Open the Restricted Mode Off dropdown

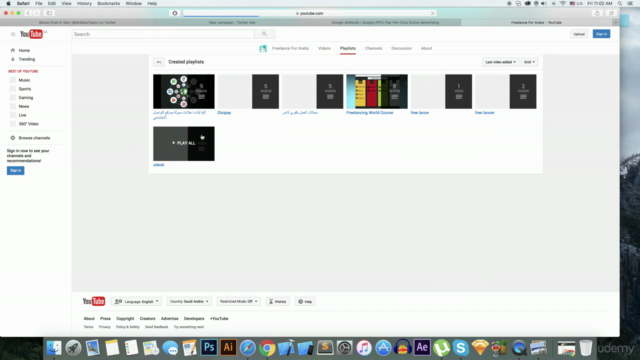coord(238,302)
